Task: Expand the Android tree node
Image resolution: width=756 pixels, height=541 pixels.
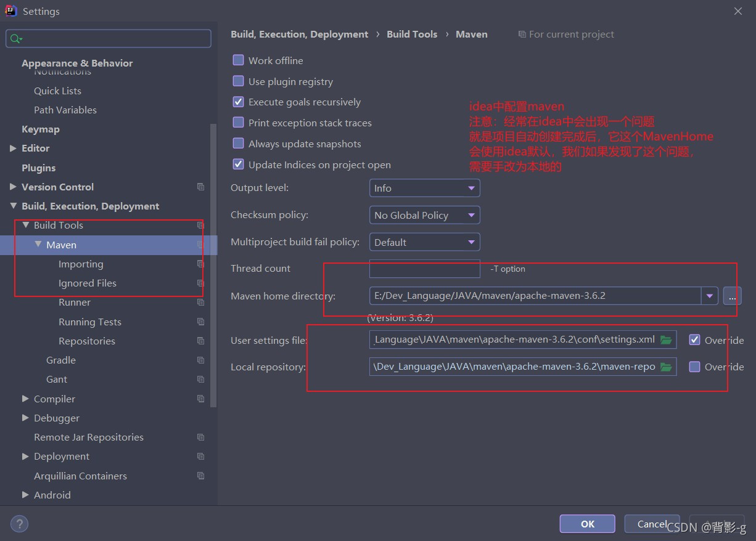Action: [x=25, y=495]
